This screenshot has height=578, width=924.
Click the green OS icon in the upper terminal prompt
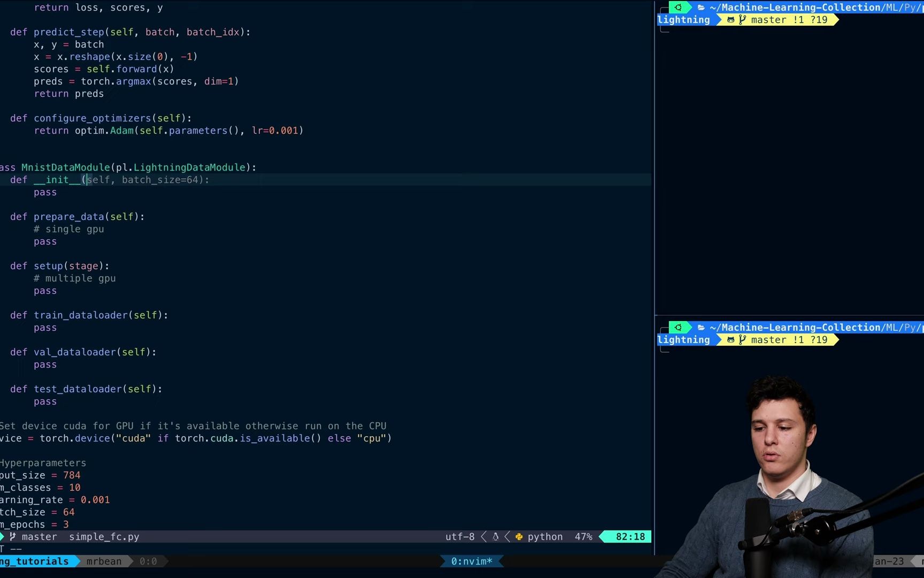click(678, 7)
